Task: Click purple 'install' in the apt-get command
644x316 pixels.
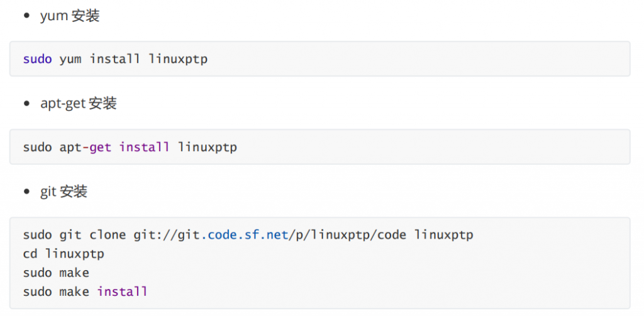Action: coord(144,147)
